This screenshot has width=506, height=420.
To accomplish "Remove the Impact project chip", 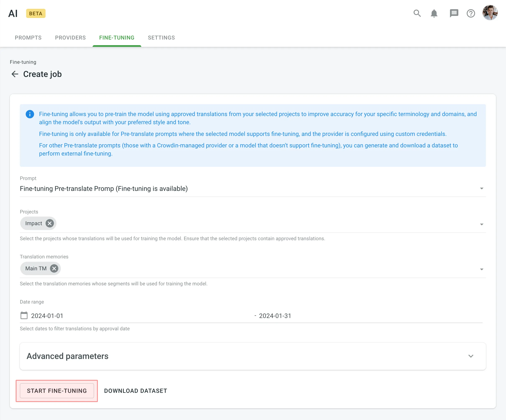I will click(x=50, y=223).
